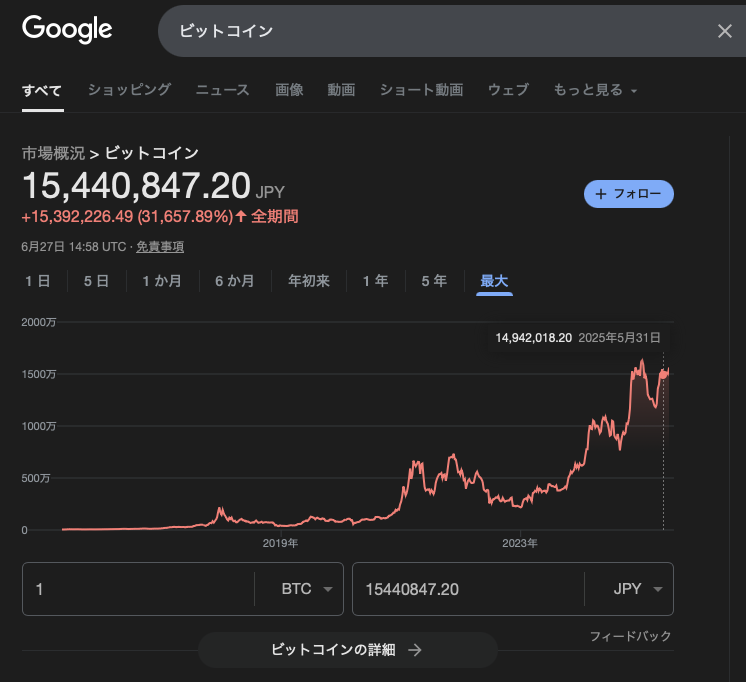Clear the search box with X icon

click(725, 31)
